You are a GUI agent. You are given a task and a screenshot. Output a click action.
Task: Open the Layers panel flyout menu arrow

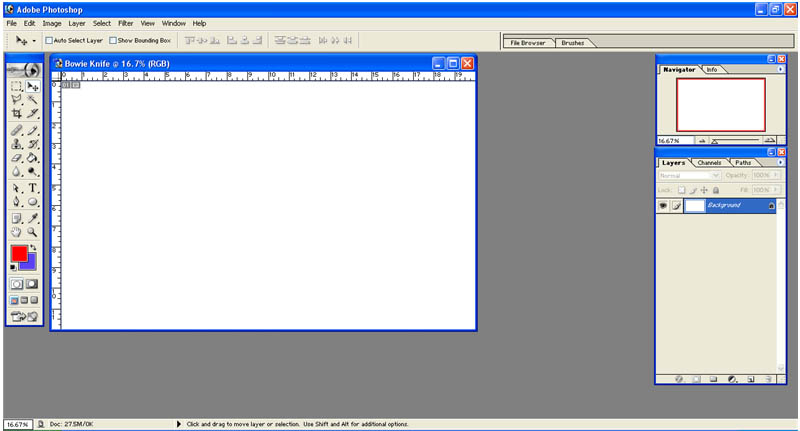pos(780,162)
